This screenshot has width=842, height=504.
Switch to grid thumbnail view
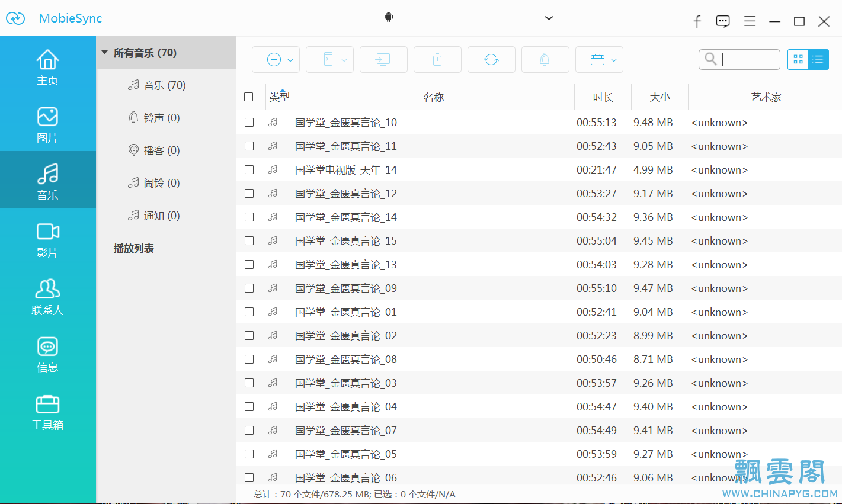[798, 59]
